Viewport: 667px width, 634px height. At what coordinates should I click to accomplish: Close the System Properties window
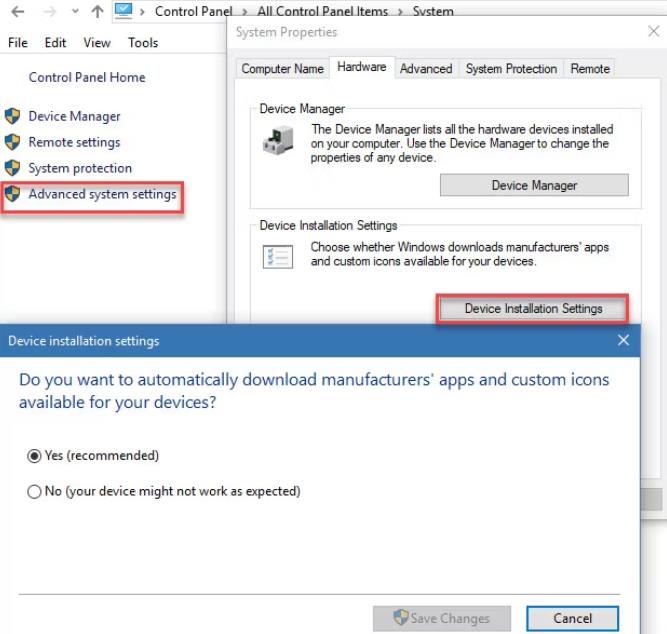tap(653, 31)
